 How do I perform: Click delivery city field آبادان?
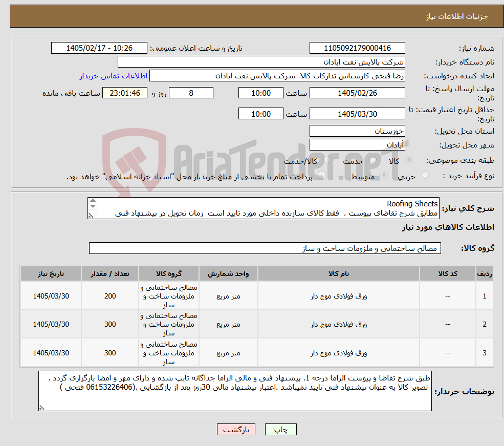point(357,145)
